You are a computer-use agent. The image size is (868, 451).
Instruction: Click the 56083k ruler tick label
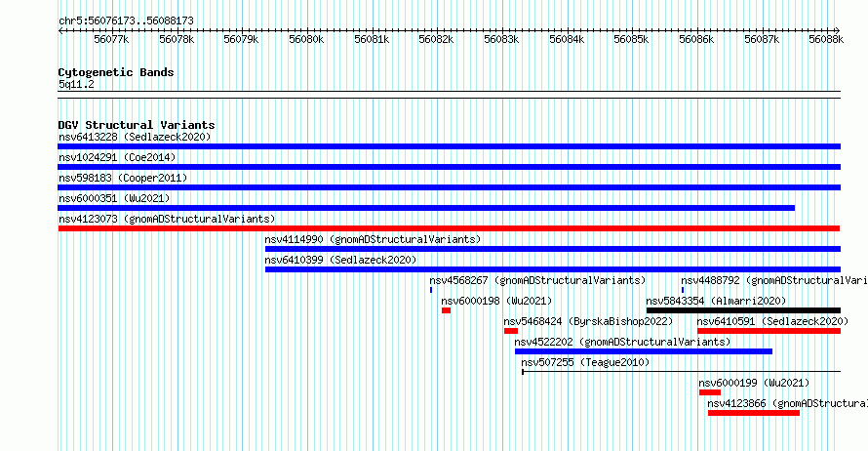point(501,39)
